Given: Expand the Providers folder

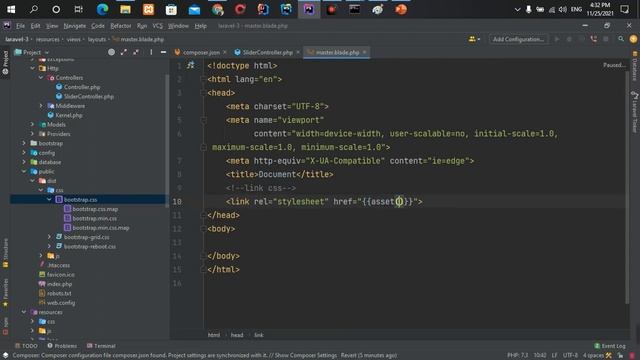Looking at the screenshot, I should coord(33,134).
